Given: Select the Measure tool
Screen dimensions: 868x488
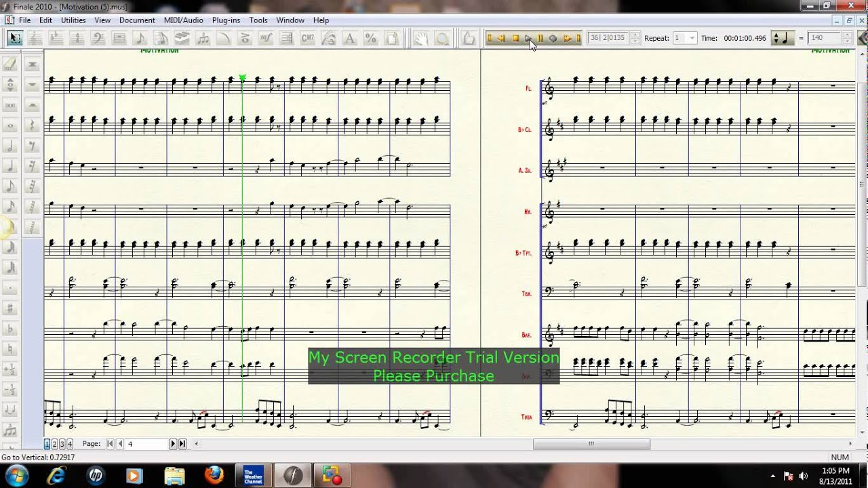Looking at the screenshot, I should tap(119, 38).
